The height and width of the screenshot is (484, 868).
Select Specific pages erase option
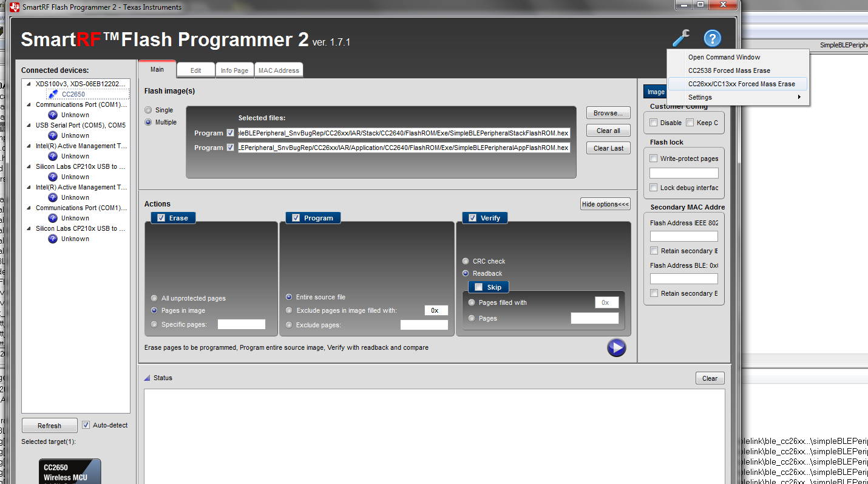coord(155,324)
